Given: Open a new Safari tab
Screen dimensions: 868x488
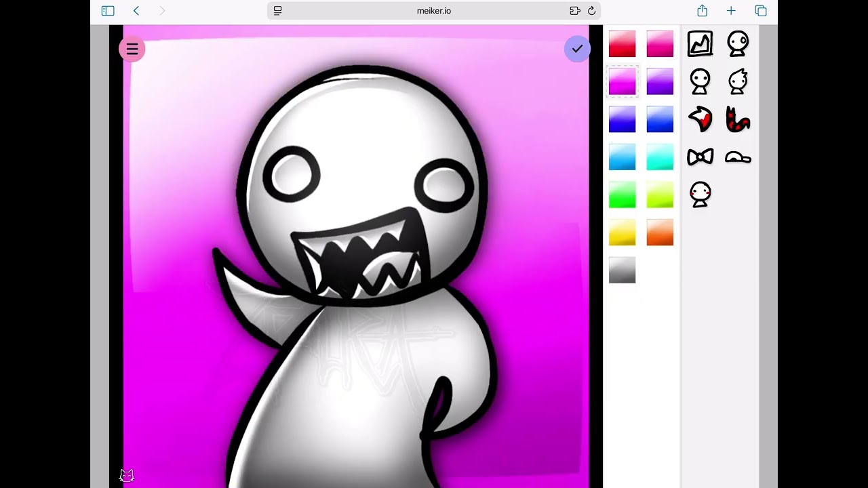Looking at the screenshot, I should [731, 11].
